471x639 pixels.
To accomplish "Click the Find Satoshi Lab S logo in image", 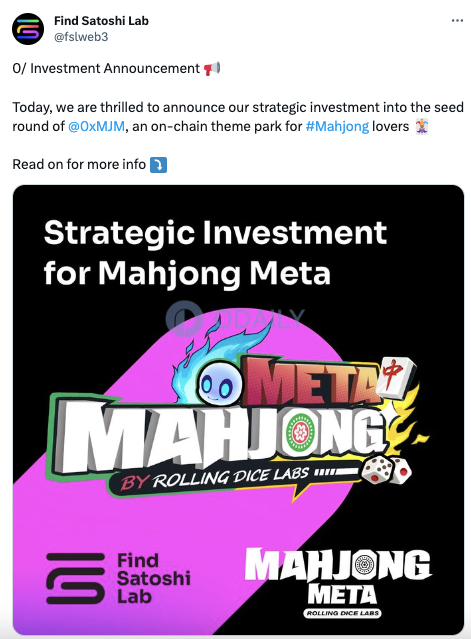I will (x=75, y=578).
